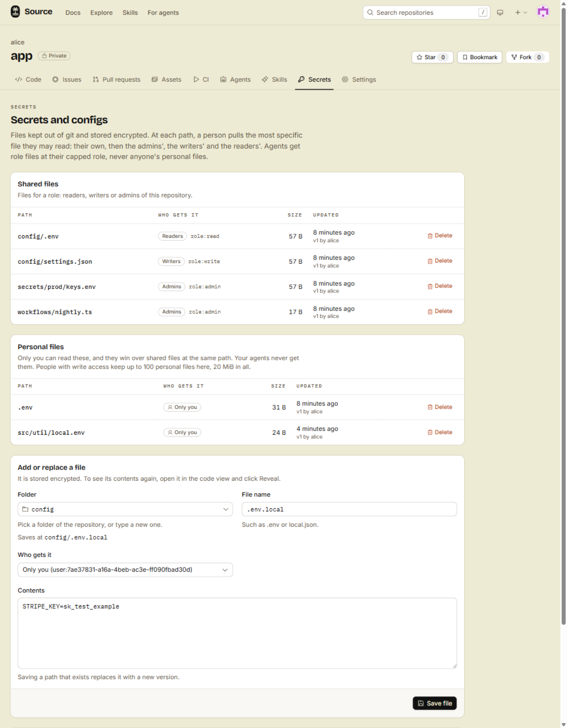The width and height of the screenshot is (567, 728).
Task: Open Skills in the top navigation
Action: (130, 13)
